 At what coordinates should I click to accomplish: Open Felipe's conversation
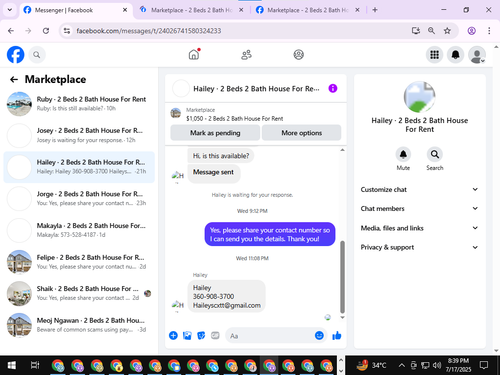79,262
